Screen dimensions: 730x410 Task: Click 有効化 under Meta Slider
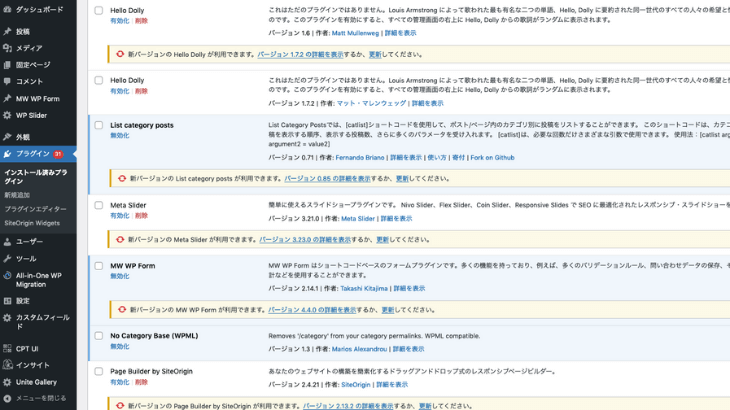point(120,215)
